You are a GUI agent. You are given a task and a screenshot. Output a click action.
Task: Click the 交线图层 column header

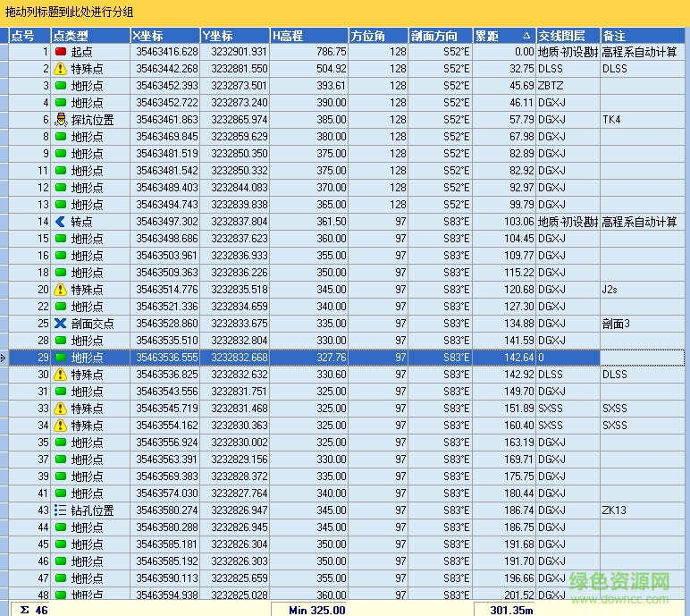pyautogui.click(x=568, y=36)
